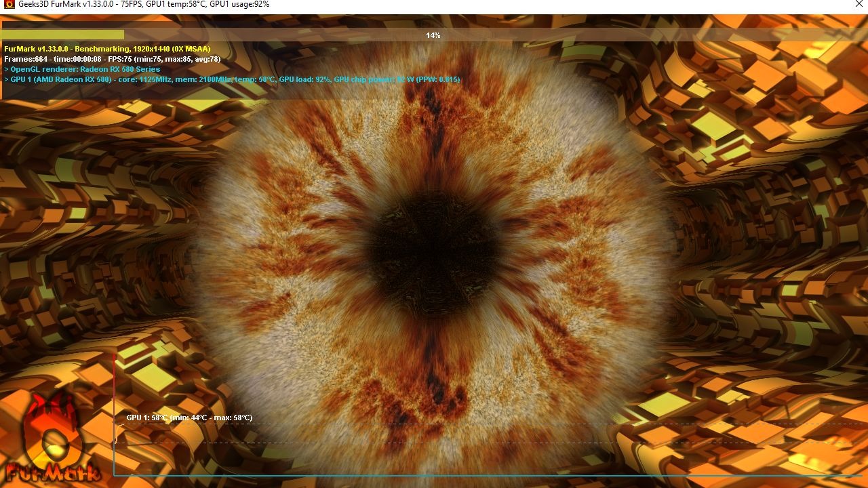Click the Frames and FPS statistics line
868x488 pixels.
pyautogui.click(x=112, y=59)
